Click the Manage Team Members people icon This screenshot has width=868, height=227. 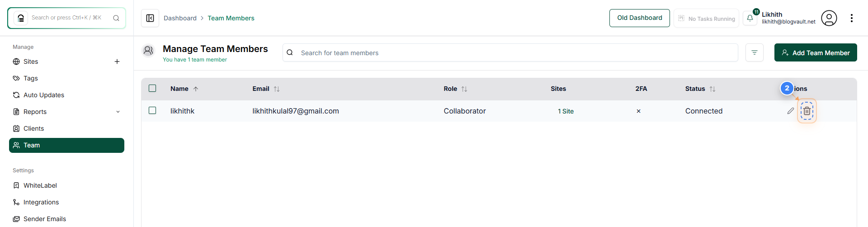pos(148,51)
